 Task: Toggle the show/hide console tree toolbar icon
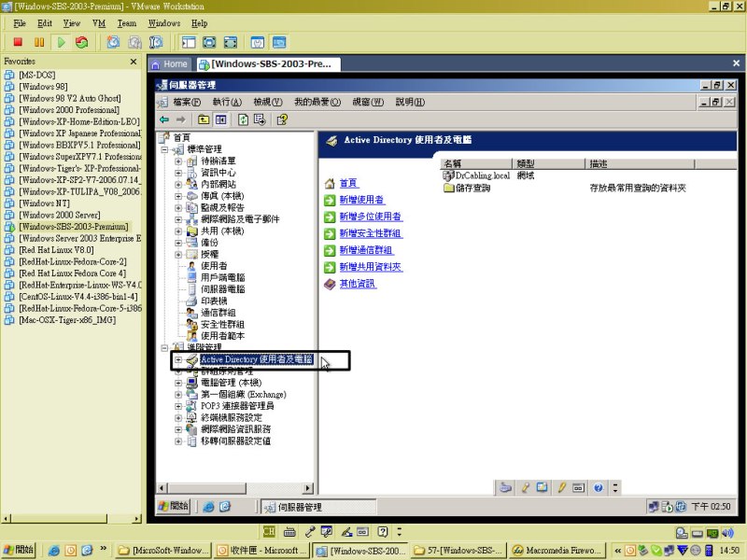tap(220, 119)
